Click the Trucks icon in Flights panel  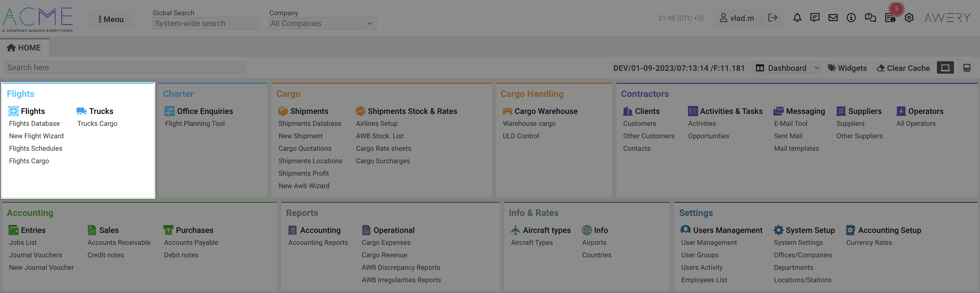tap(81, 111)
